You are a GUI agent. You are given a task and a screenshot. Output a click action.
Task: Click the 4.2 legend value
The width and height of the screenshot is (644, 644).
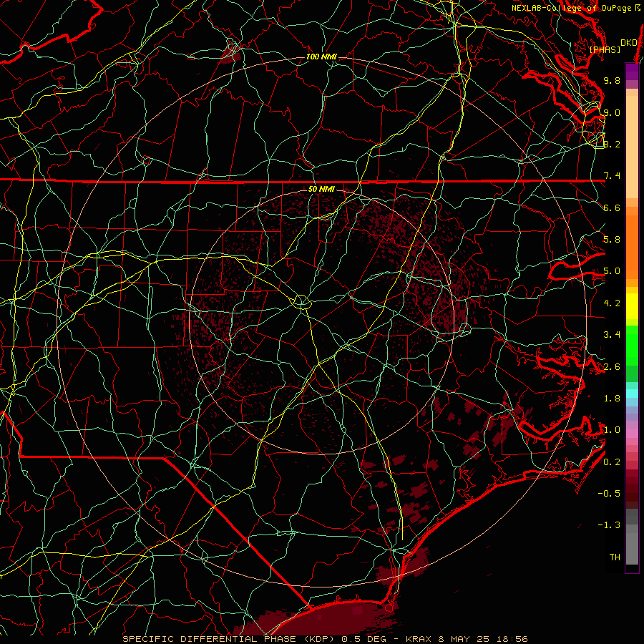(612, 303)
